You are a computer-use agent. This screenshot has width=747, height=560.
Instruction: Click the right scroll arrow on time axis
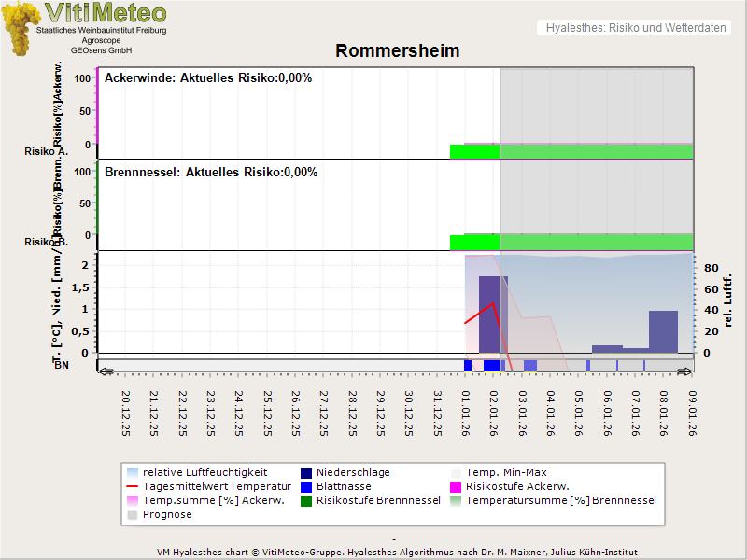pos(686,371)
